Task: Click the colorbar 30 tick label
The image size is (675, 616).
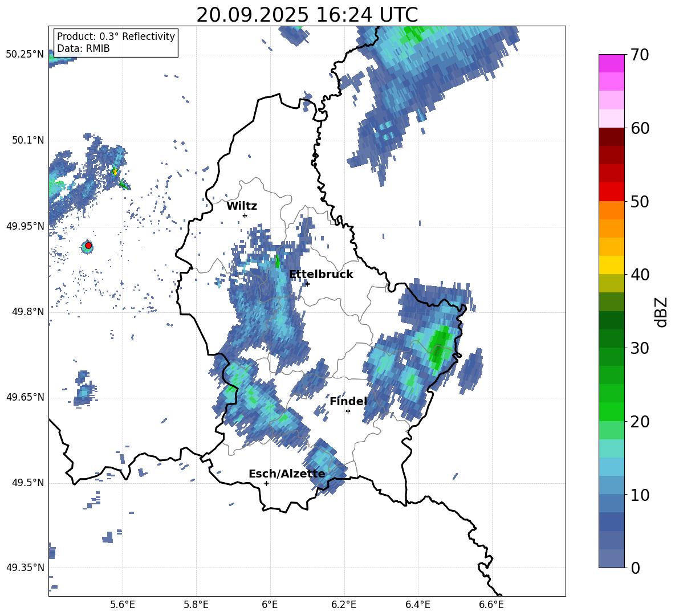Action: (x=640, y=348)
